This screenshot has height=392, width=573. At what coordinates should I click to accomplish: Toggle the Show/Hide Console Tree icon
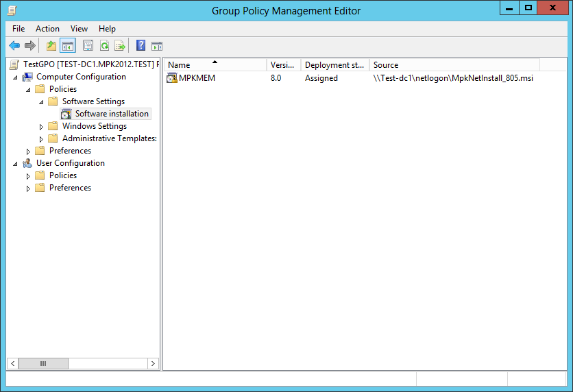click(x=68, y=46)
